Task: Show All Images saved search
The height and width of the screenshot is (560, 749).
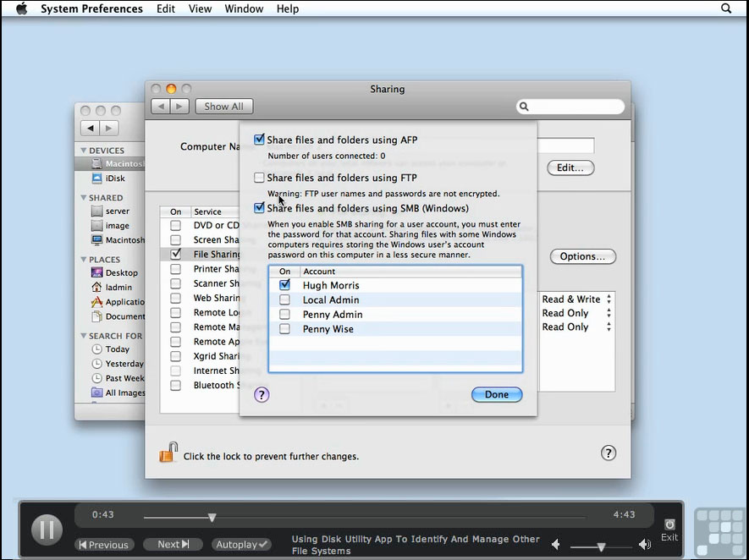Action: [x=118, y=393]
